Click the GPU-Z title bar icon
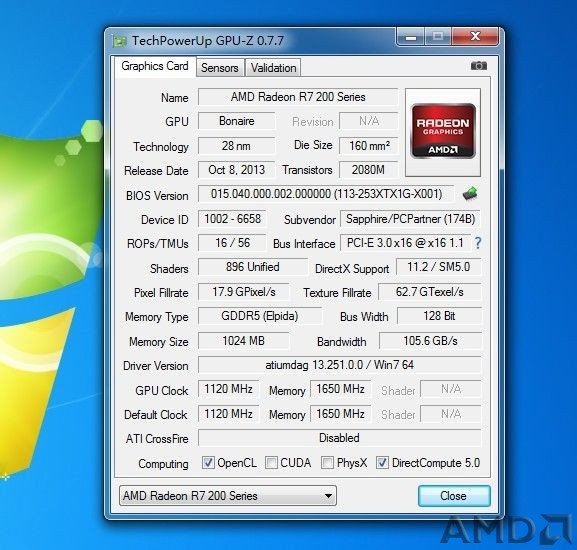577x550 pixels. (120, 41)
